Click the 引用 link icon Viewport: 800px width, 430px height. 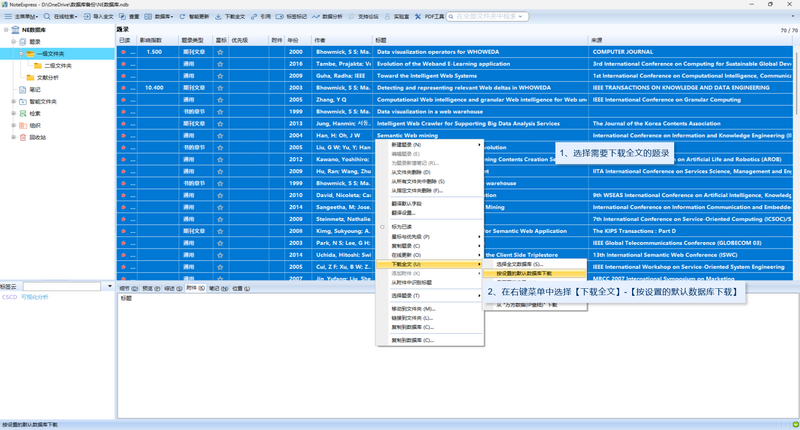[254, 16]
